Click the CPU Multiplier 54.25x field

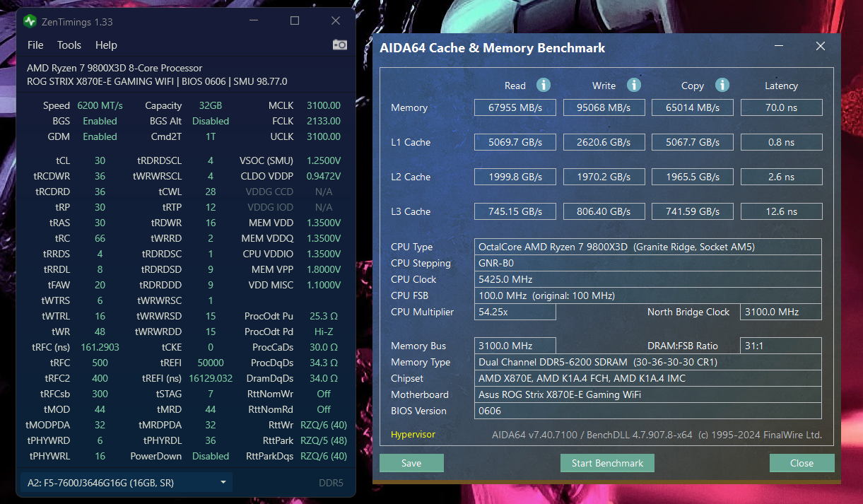pyautogui.click(x=515, y=312)
